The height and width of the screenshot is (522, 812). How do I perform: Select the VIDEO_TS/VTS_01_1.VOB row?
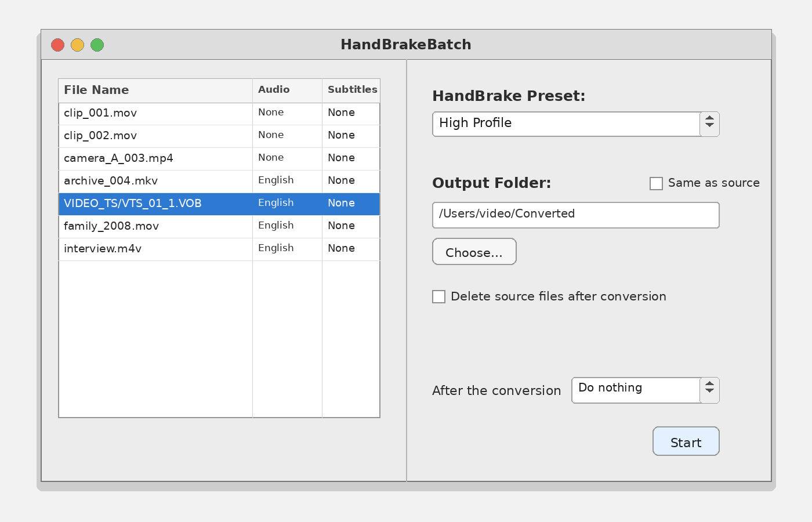[219, 204]
